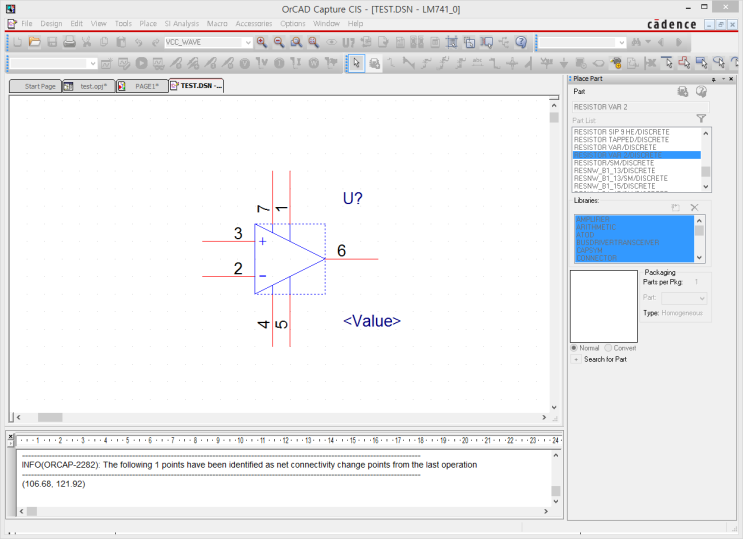743x539 pixels.
Task: Click the part filter funnel icon
Action: point(701,119)
